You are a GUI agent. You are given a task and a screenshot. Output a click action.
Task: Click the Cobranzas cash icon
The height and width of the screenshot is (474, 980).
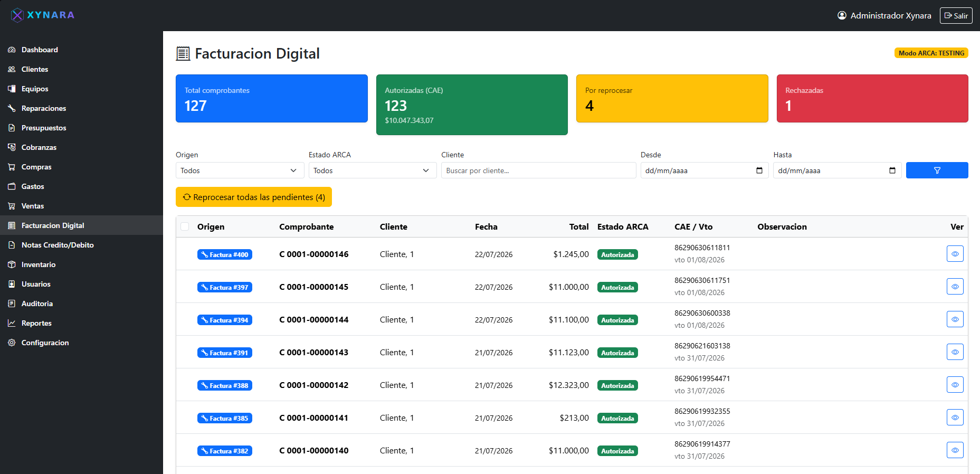[12, 147]
